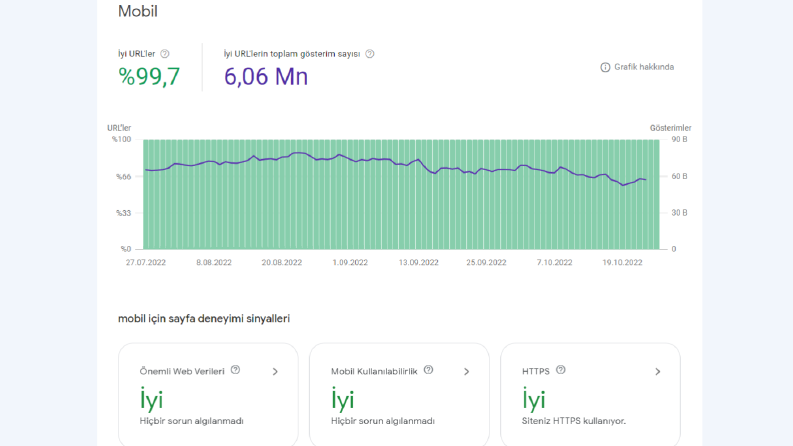Click the 7.10.2022 date on the chart axis
Image resolution: width=793 pixels, height=446 pixels.
554,262
